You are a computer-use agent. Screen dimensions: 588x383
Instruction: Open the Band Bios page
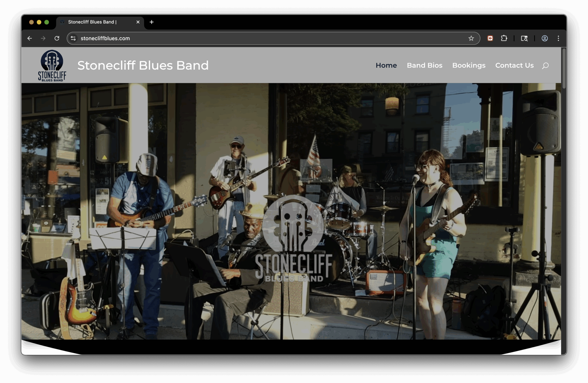pyautogui.click(x=424, y=65)
